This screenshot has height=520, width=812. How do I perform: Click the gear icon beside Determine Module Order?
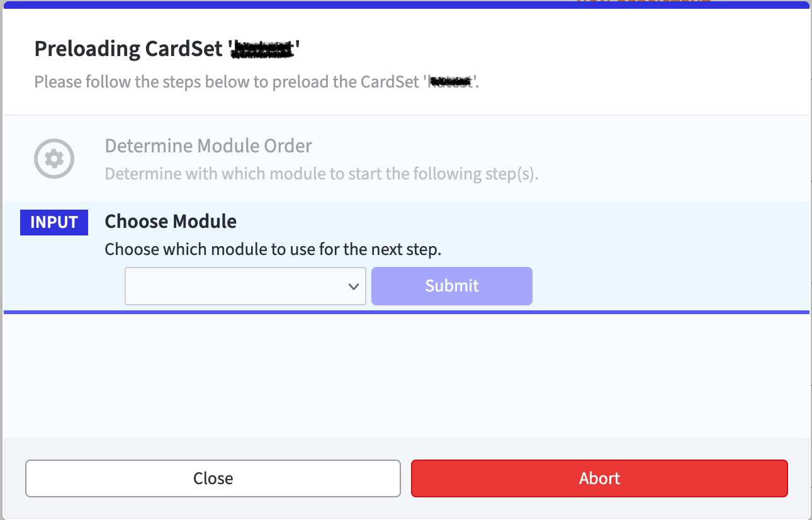(54, 159)
